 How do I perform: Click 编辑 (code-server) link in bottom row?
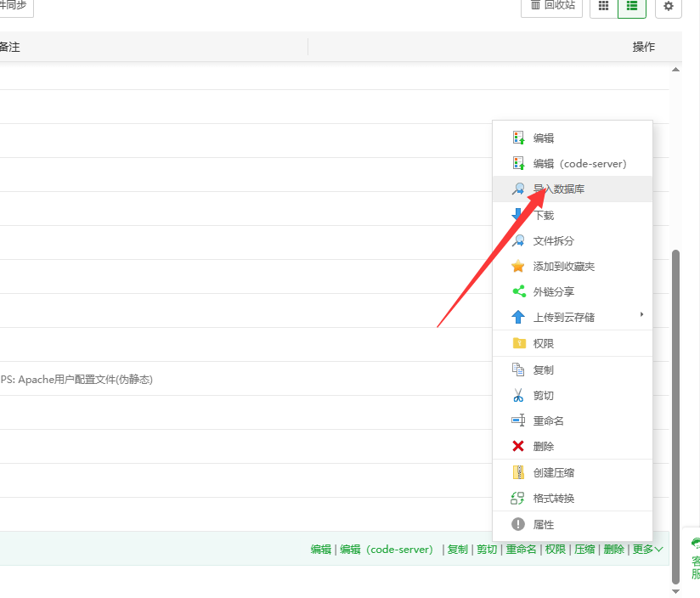click(387, 550)
